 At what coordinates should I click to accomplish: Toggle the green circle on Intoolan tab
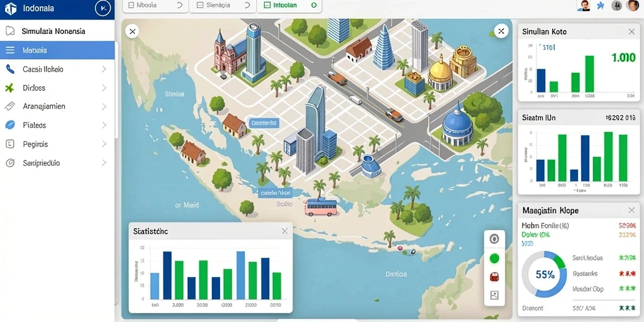(314, 5)
